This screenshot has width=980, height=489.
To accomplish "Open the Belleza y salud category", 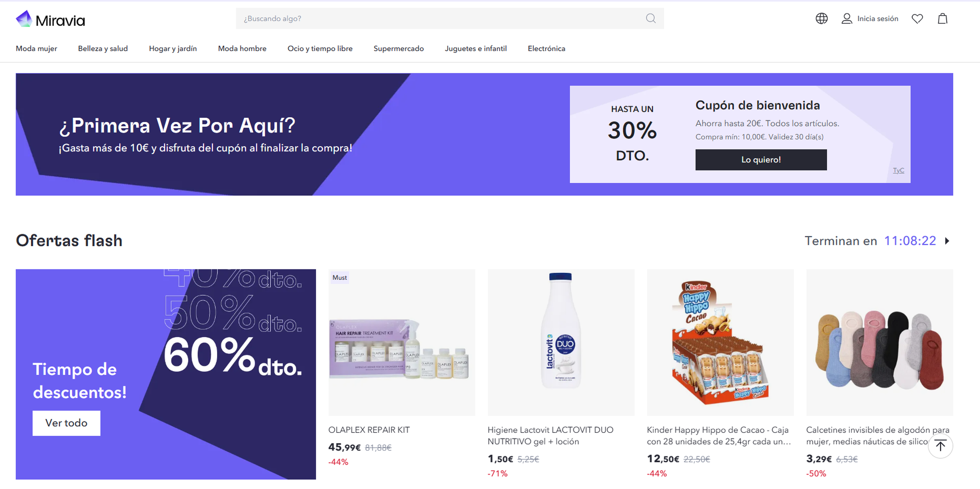I will click(103, 48).
